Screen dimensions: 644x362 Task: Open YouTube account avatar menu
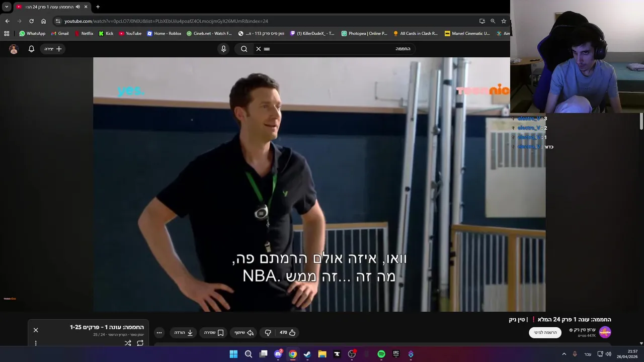(14, 49)
